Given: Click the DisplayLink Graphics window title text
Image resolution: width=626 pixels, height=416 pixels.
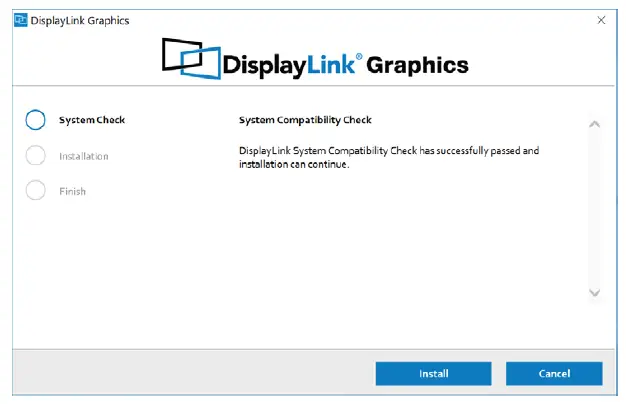Looking at the screenshot, I should coord(80,20).
